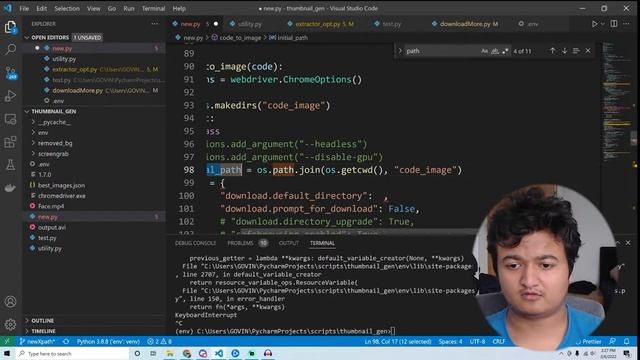This screenshot has width=640, height=360.
Task: Click UTF-8 encoding in status bar
Action: pyautogui.click(x=477, y=342)
